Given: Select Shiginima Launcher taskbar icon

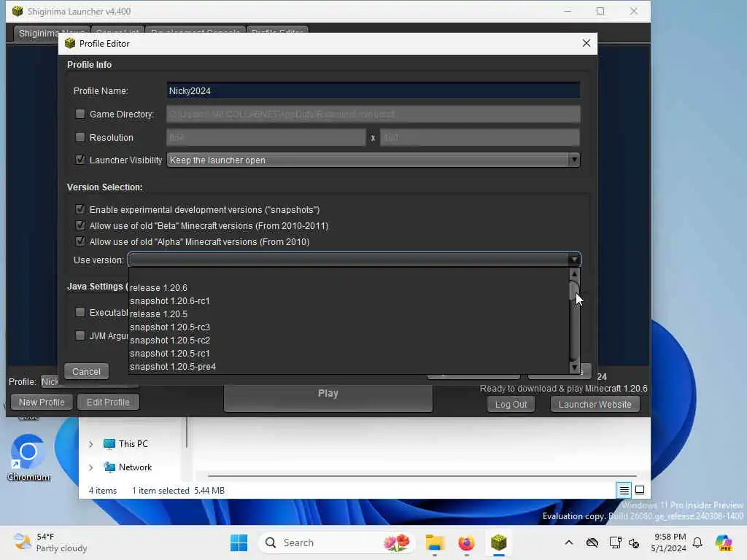Looking at the screenshot, I should point(498,542).
